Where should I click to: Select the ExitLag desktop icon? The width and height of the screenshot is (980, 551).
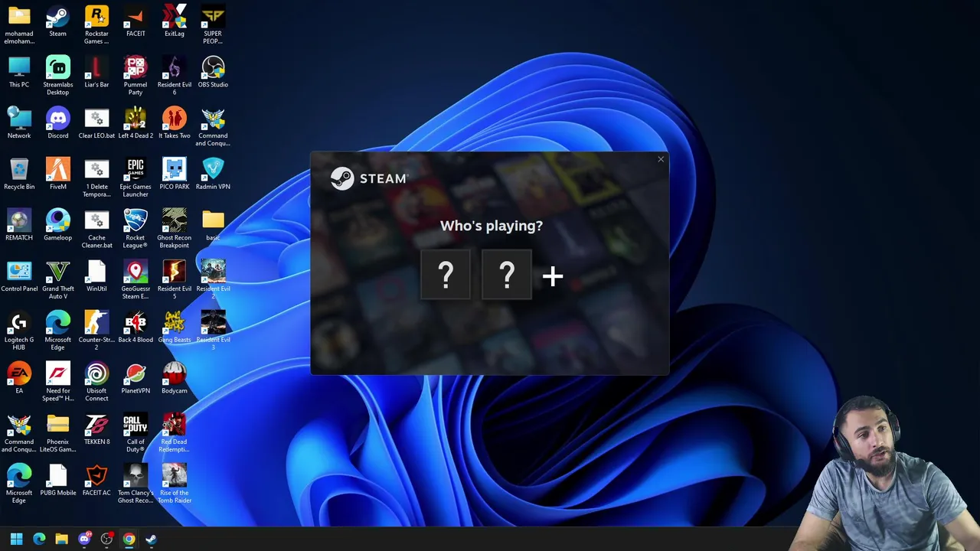tap(175, 21)
